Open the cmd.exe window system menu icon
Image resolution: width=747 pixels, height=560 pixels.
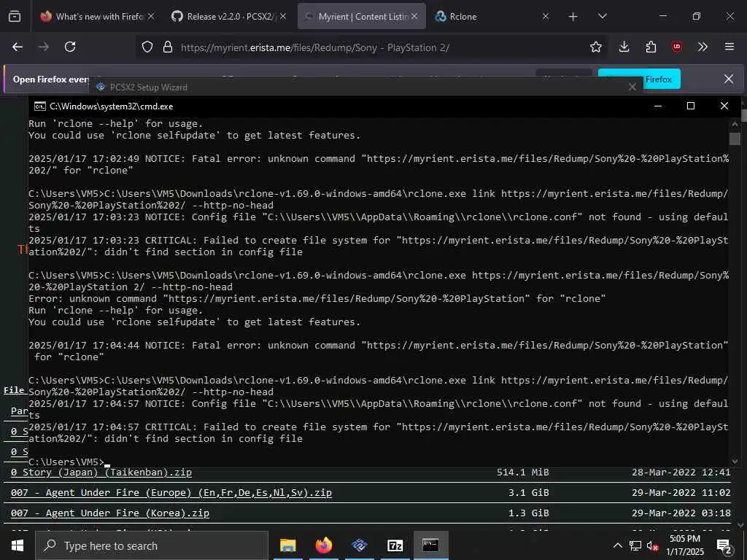point(40,106)
